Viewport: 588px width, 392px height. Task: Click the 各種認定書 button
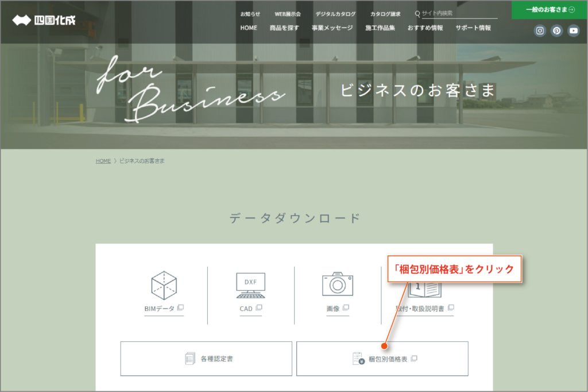206,359
